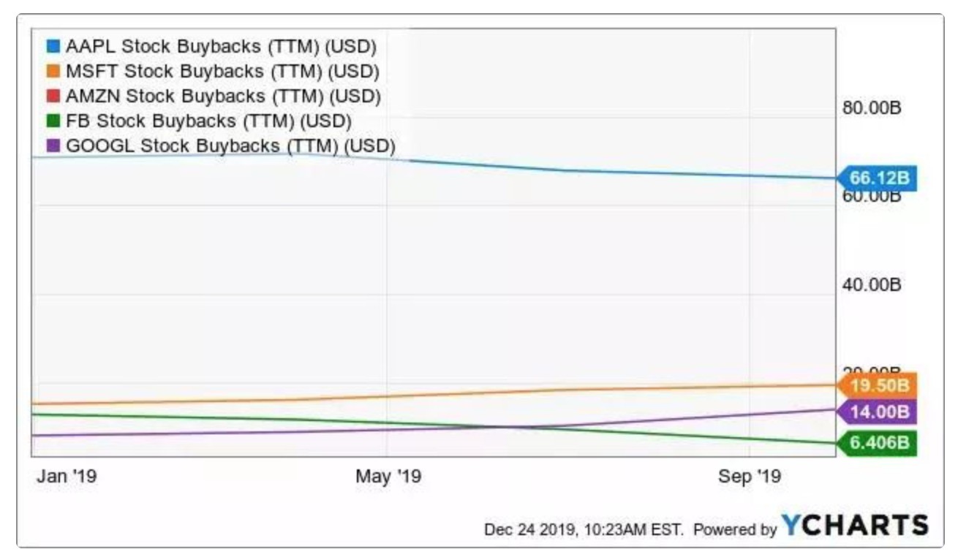The width and height of the screenshot is (958, 560).
Task: Select the AAPL Stock Buybacks legend label
Action: 221,48
